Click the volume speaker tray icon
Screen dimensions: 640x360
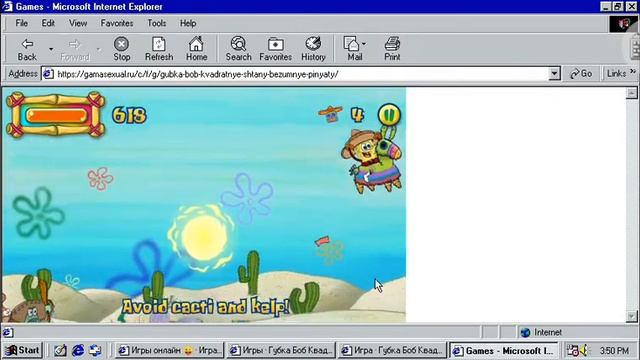pos(584,350)
